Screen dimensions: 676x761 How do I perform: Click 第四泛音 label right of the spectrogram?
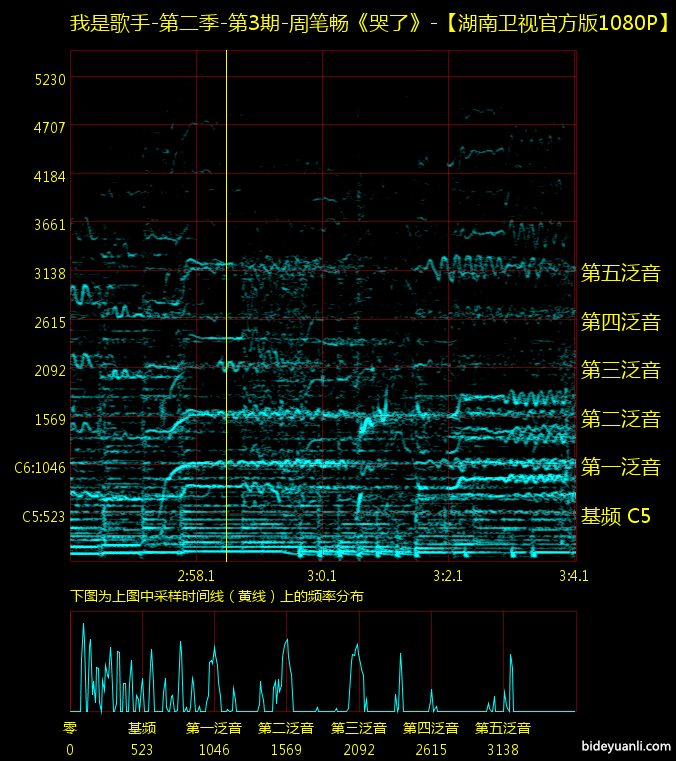pyautogui.click(x=621, y=322)
